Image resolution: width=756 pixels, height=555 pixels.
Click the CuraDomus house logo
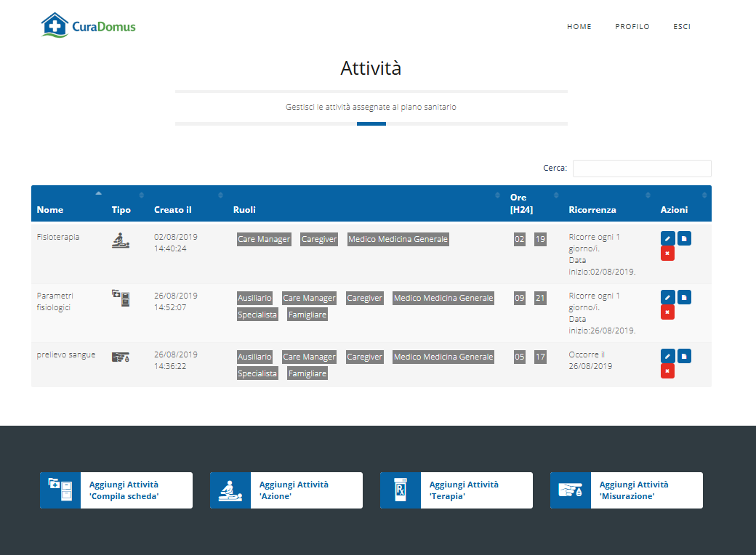click(x=88, y=25)
